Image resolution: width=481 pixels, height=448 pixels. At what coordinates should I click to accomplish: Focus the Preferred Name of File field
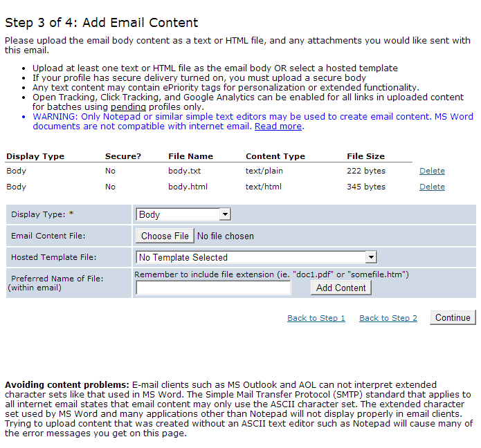point(213,288)
